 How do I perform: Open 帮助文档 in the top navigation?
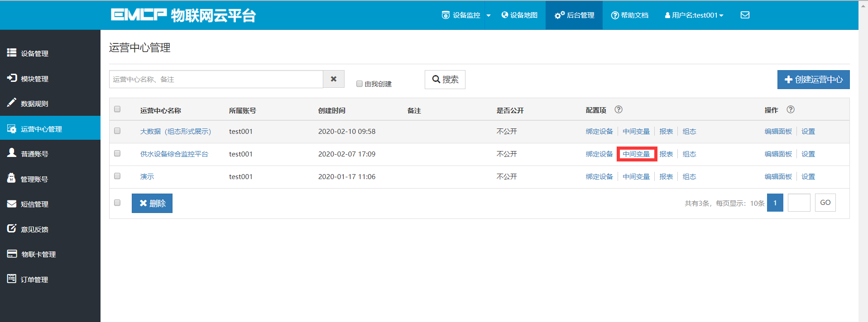pos(629,15)
